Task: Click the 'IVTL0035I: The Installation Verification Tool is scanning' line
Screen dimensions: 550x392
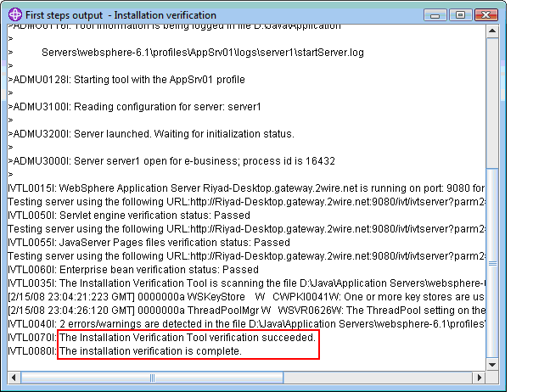Action: coord(246,283)
